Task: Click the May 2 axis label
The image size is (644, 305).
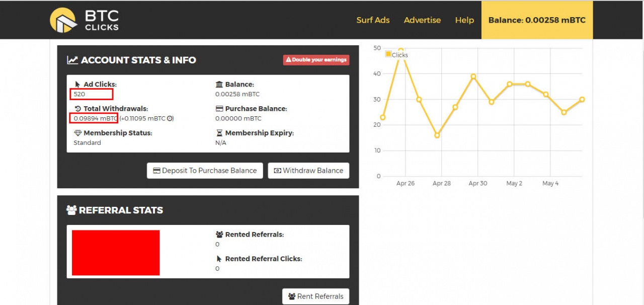Action: pos(514,183)
